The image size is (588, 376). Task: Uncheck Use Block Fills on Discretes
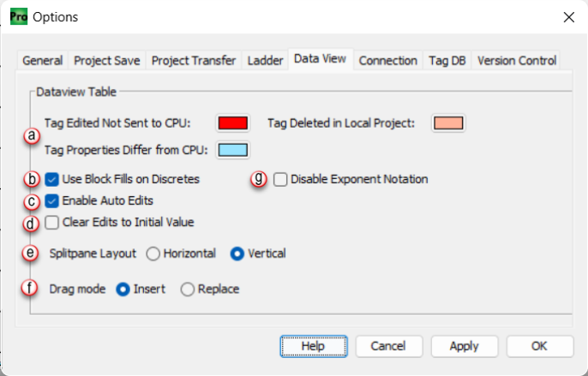pos(52,180)
